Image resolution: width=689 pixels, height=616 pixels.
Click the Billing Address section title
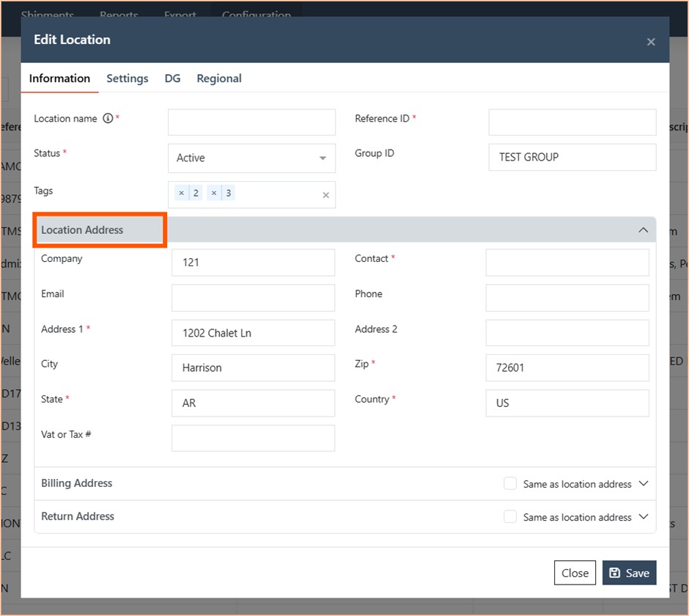click(76, 483)
